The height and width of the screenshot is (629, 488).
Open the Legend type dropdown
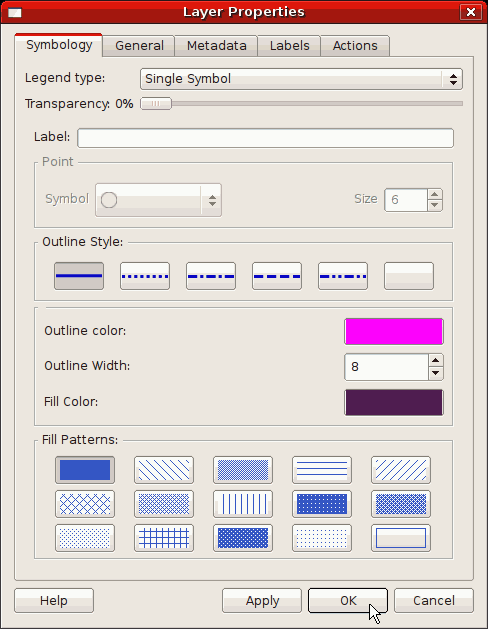[x=301, y=79]
